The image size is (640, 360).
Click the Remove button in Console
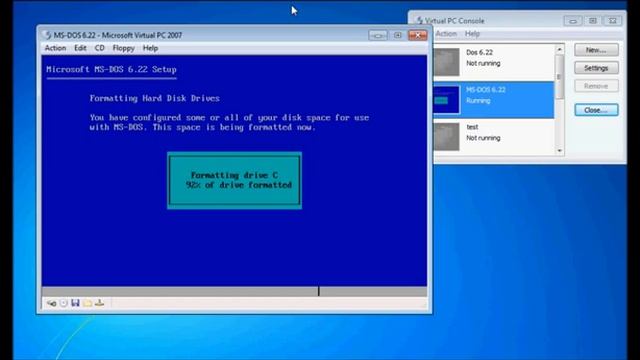596,86
